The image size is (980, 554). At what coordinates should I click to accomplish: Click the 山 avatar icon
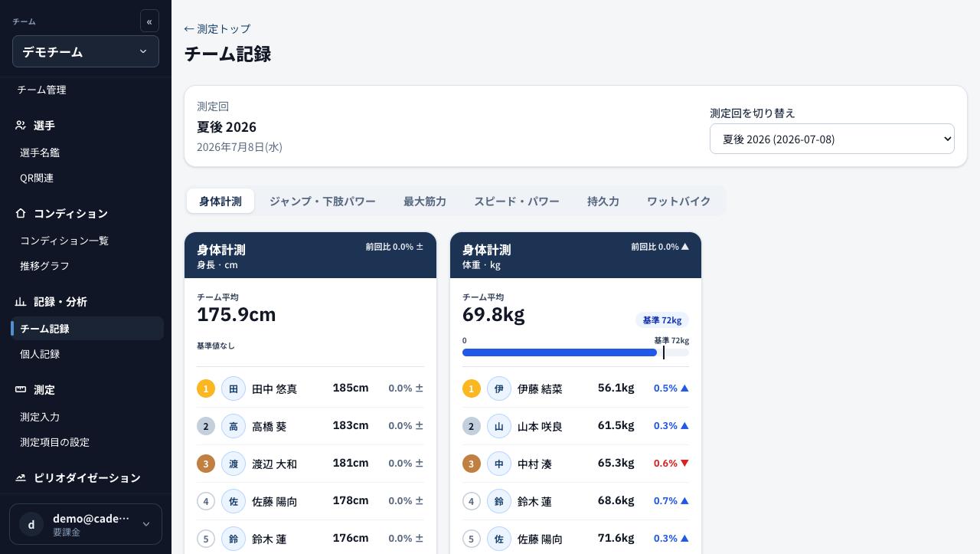click(x=499, y=426)
